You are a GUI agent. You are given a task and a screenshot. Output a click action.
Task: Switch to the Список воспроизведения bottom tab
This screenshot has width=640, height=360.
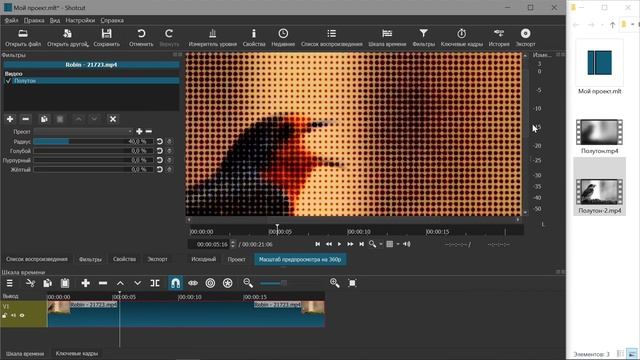37,259
